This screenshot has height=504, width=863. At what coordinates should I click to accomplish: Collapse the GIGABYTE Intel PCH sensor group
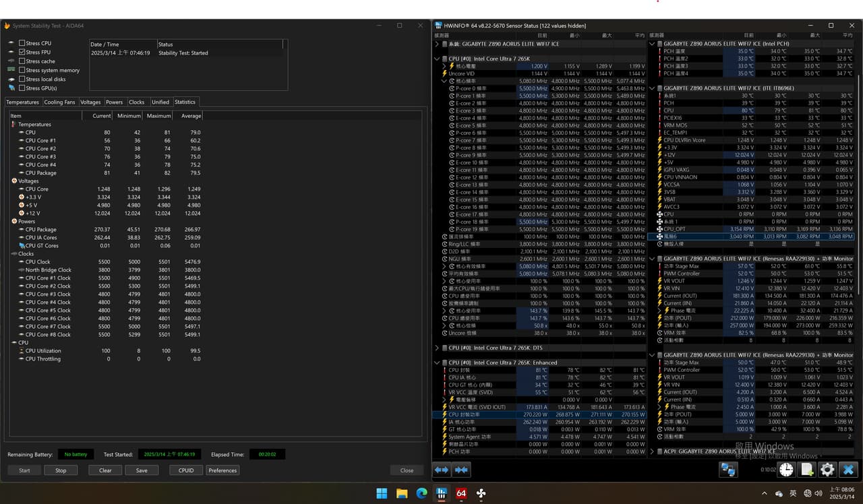[652, 44]
